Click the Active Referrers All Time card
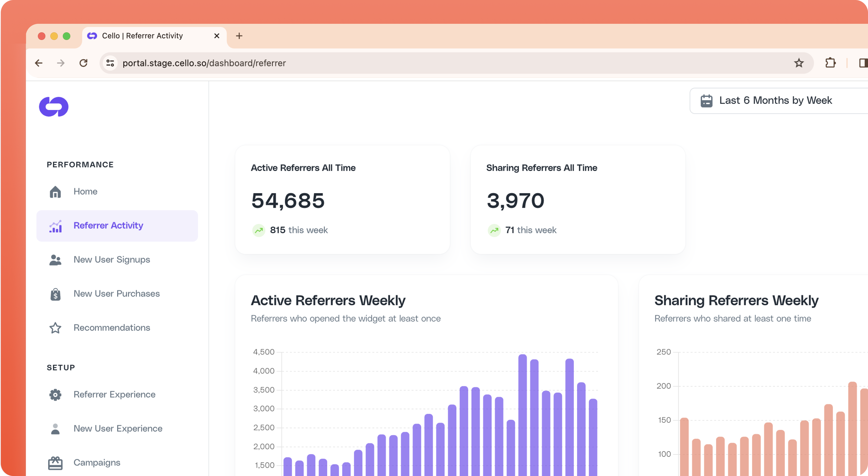The width and height of the screenshot is (868, 476). 342,200
